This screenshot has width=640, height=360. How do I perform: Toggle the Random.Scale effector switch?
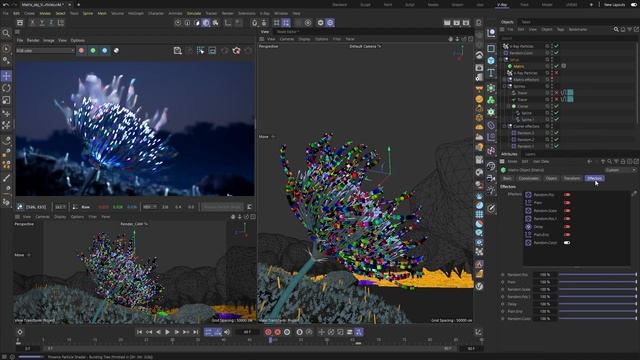(567, 211)
